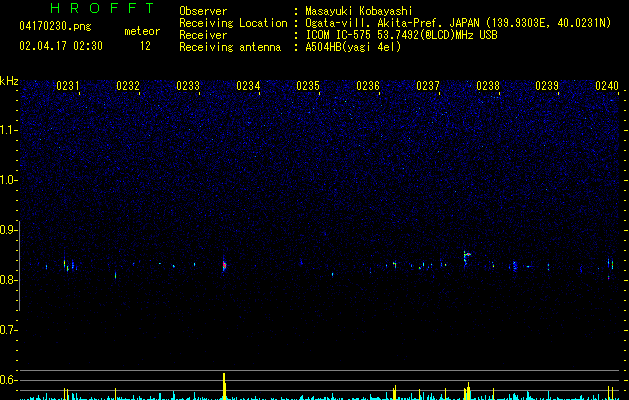Click the HROFFT title text
Viewport: 629px width, 400px height.
point(103,8)
